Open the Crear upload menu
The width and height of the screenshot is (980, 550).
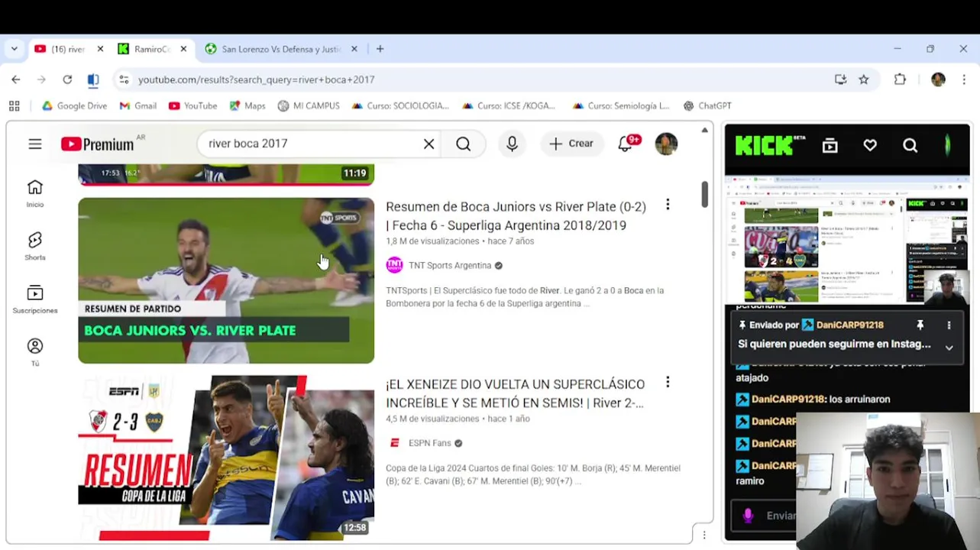[571, 144]
